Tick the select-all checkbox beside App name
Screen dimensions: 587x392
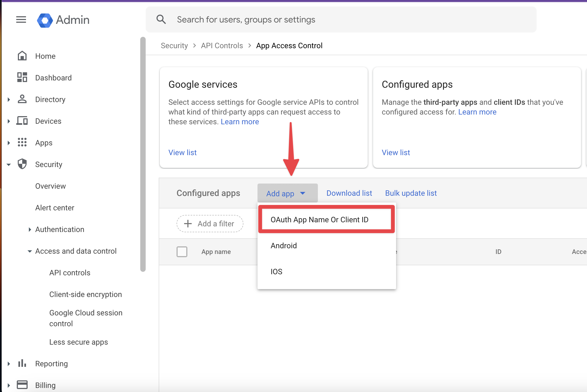[x=182, y=251]
